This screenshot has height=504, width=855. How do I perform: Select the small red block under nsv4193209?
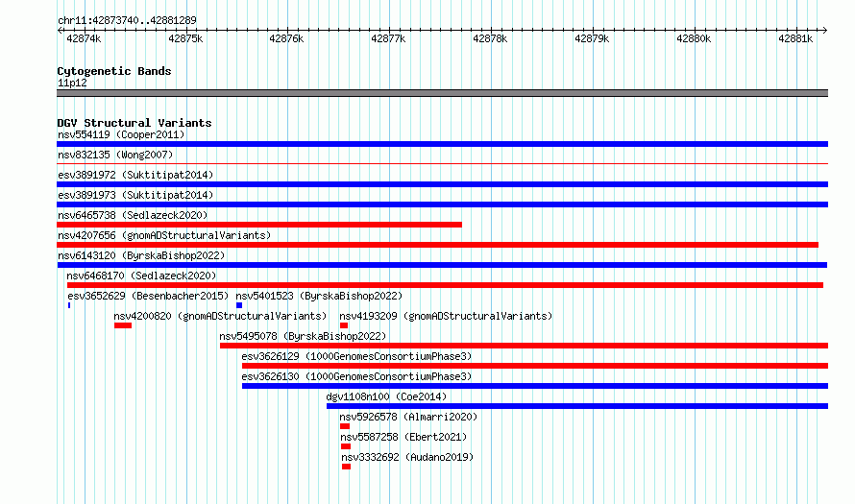[x=344, y=325]
